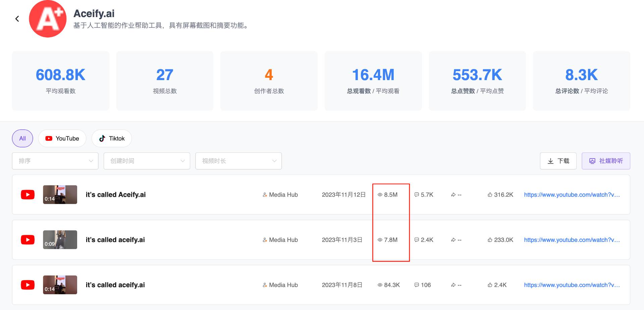Click the 视频总数 label
The height and width of the screenshot is (310, 644).
coord(165,91)
